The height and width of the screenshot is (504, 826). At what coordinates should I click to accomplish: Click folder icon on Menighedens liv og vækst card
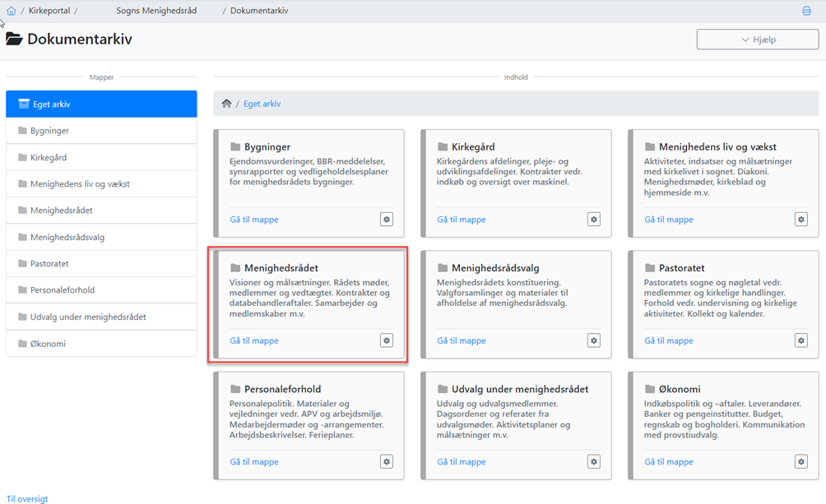point(650,146)
